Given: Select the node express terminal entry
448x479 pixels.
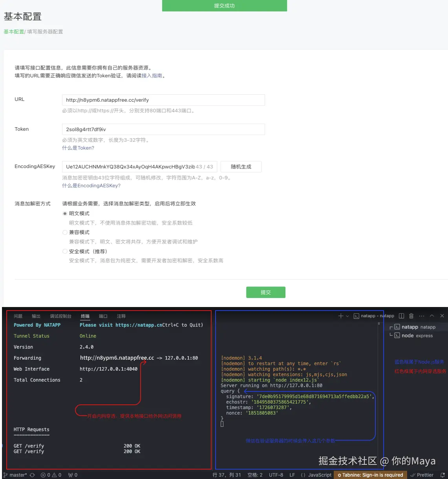Looking at the screenshot, I should [417, 336].
